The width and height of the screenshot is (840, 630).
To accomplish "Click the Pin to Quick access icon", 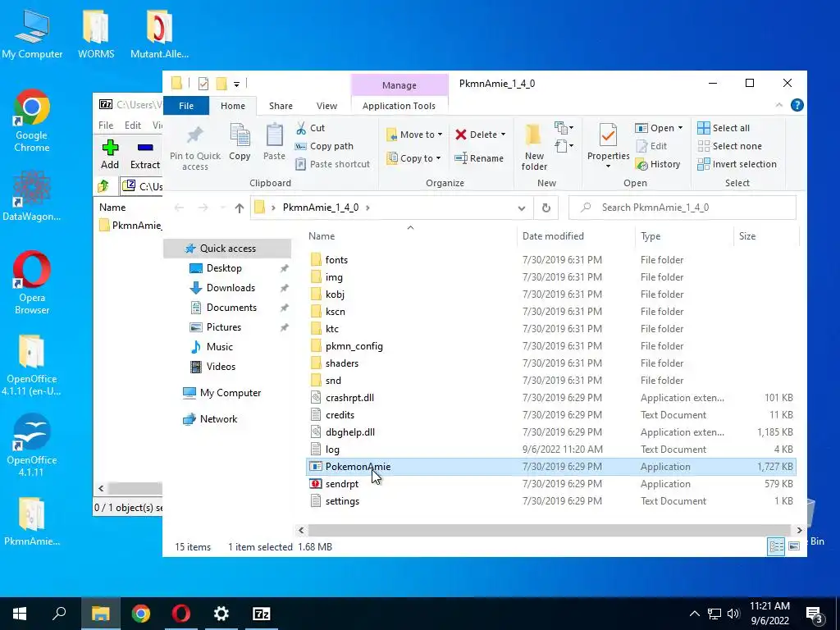I will pyautogui.click(x=195, y=136).
